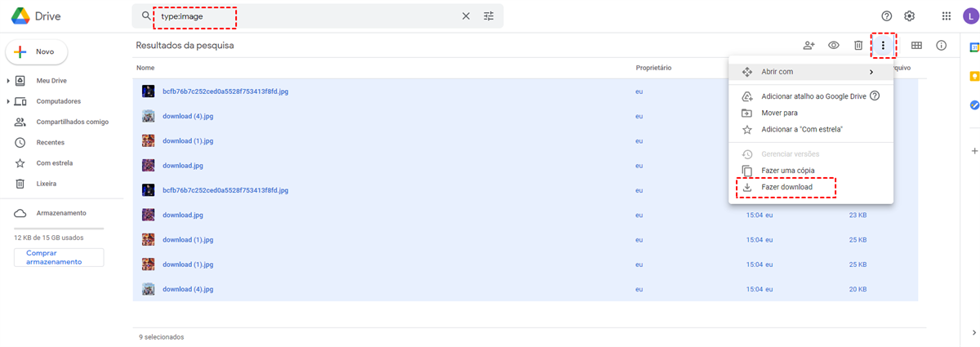Click the storage usage bar
Image resolution: width=980 pixels, height=347 pixels.
tap(59, 228)
